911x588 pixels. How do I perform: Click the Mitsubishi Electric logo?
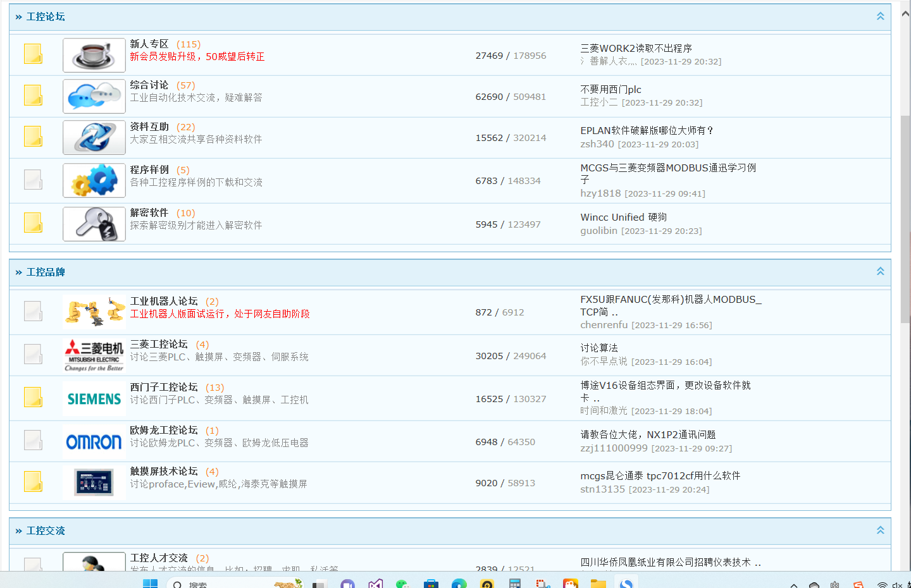[94, 355]
